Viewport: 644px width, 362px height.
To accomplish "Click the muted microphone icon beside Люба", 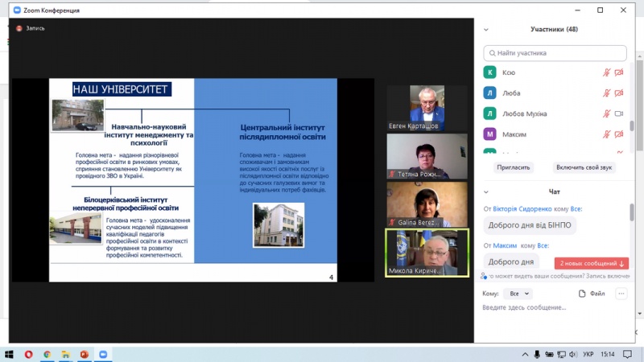I will pos(606,93).
